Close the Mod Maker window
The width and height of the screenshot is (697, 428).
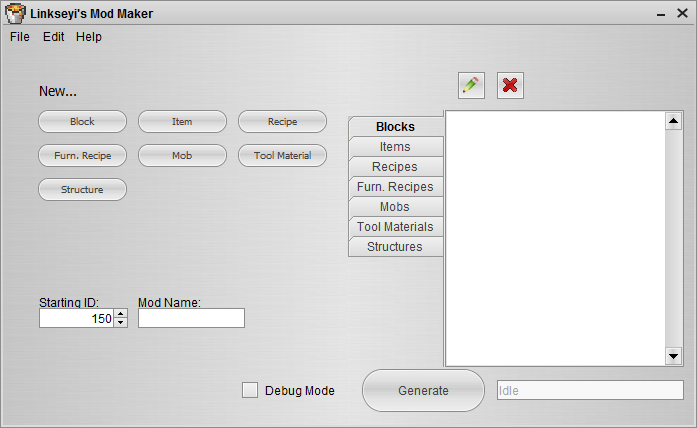[x=682, y=13]
